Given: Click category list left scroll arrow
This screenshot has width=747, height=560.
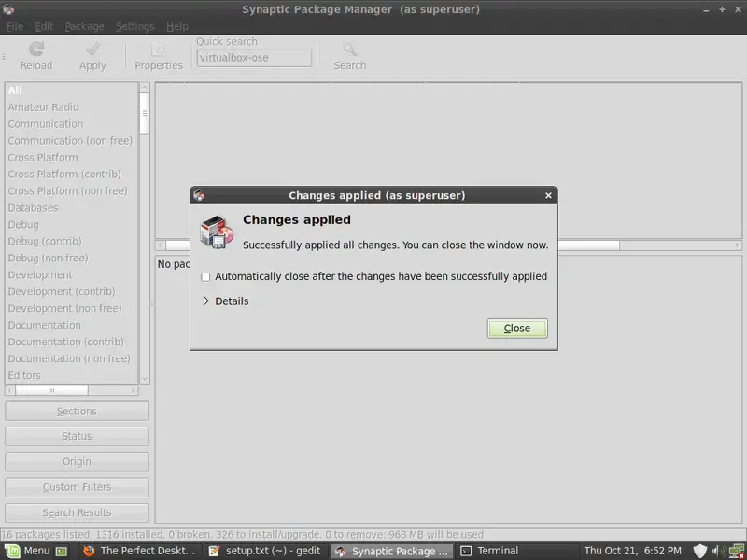Looking at the screenshot, I should pyautogui.click(x=10, y=390).
